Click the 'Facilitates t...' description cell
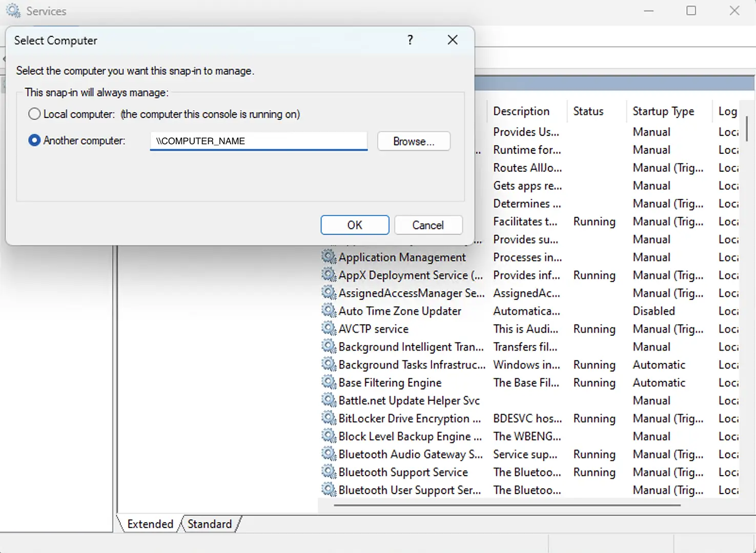Screen dimensions: 756x553 (x=525, y=221)
